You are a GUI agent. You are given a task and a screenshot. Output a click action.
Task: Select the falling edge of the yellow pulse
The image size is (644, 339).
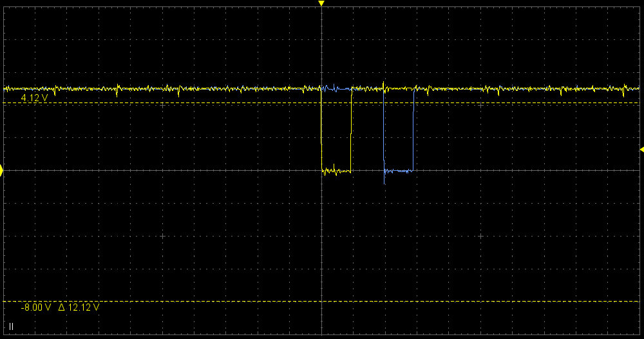click(321, 129)
